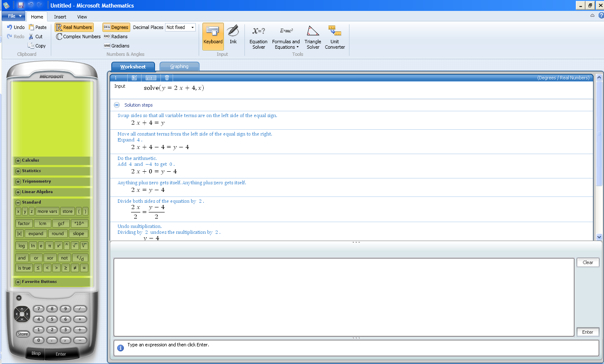Click the calculator's bottom Enter key
This screenshot has width=604, height=364.
click(x=61, y=354)
